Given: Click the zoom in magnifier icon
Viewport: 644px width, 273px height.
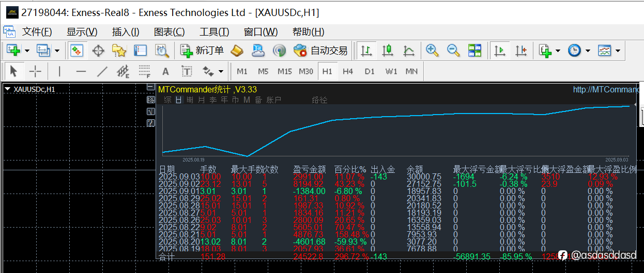Looking at the screenshot, I should [432, 51].
